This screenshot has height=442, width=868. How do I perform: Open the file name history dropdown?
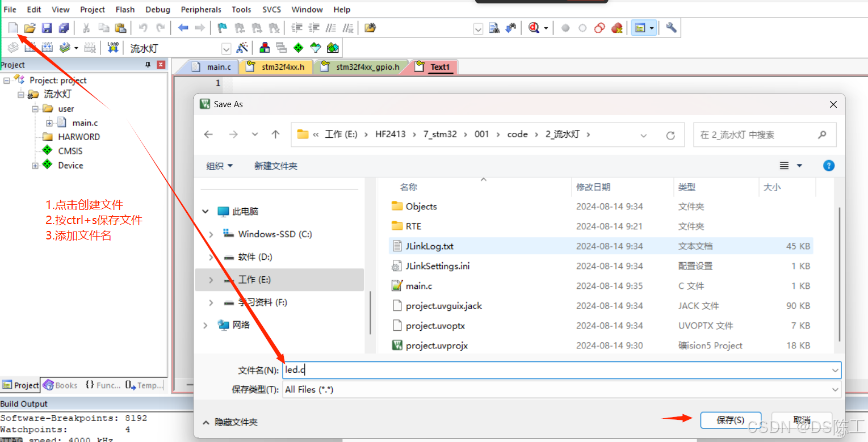click(x=835, y=371)
